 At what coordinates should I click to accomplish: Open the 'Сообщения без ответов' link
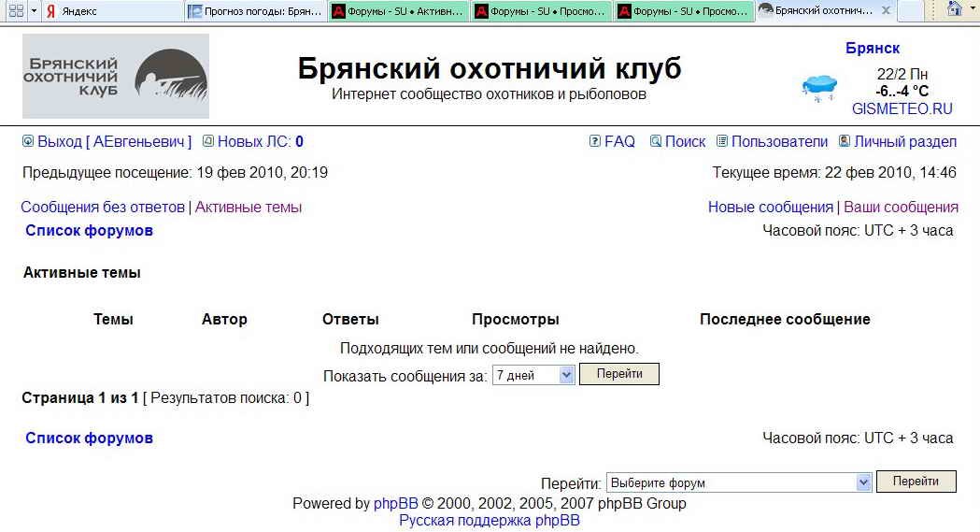pos(103,208)
